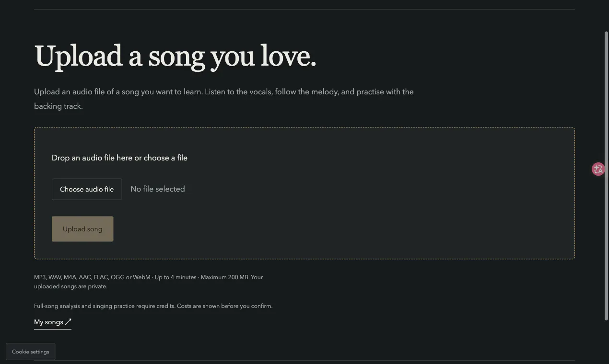Click the Choose audio file button
This screenshot has height=364, width=609.
[x=87, y=189]
